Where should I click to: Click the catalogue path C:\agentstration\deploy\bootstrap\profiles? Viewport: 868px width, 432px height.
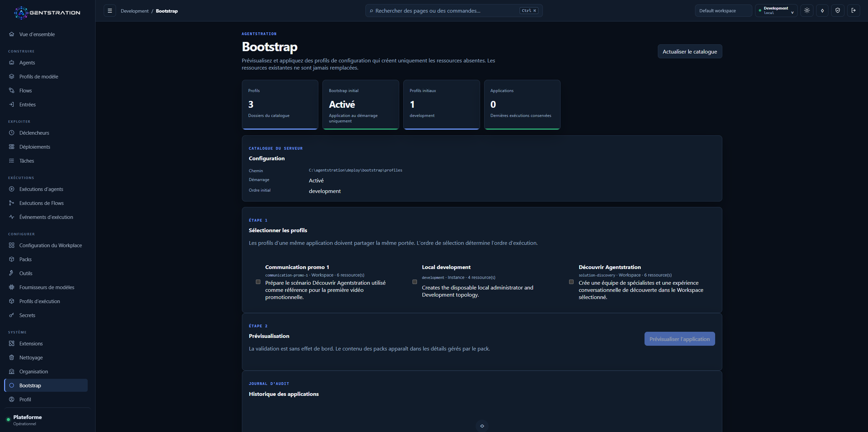coord(356,170)
